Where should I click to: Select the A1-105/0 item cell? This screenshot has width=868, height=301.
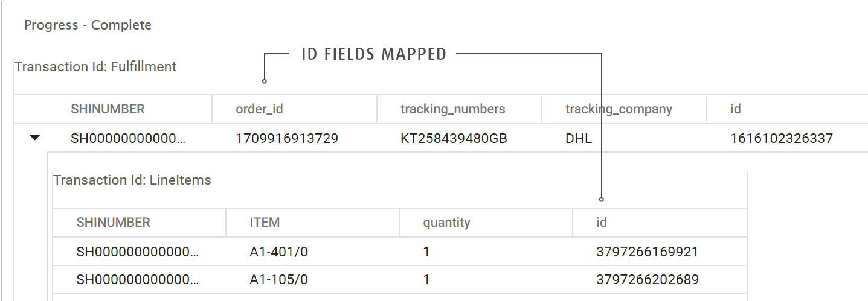(x=278, y=280)
